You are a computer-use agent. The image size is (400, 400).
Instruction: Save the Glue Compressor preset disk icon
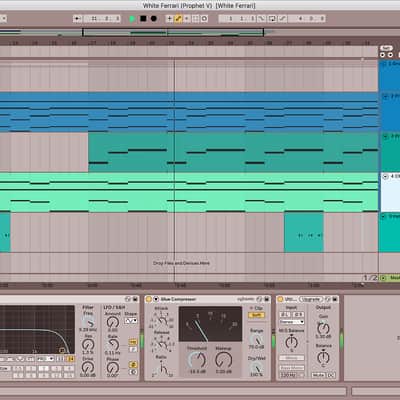coord(266,299)
